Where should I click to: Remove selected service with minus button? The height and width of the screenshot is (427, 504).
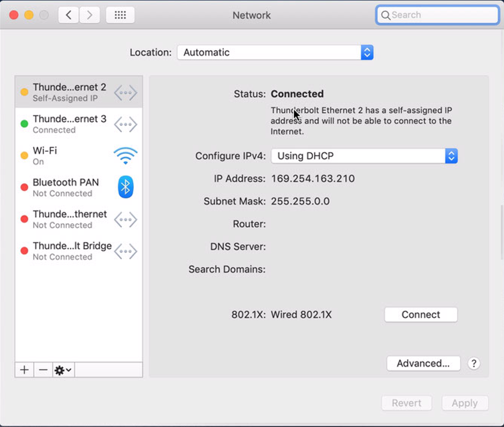[x=43, y=370]
